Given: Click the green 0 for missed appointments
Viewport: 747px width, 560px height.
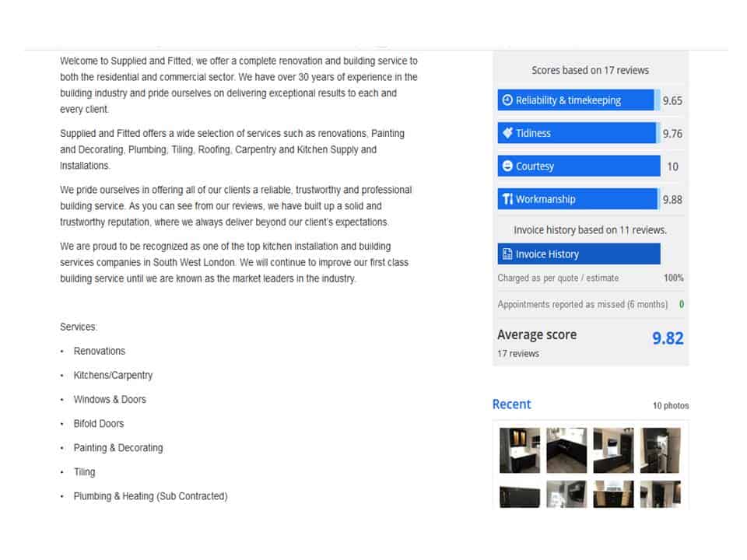Looking at the screenshot, I should [681, 304].
